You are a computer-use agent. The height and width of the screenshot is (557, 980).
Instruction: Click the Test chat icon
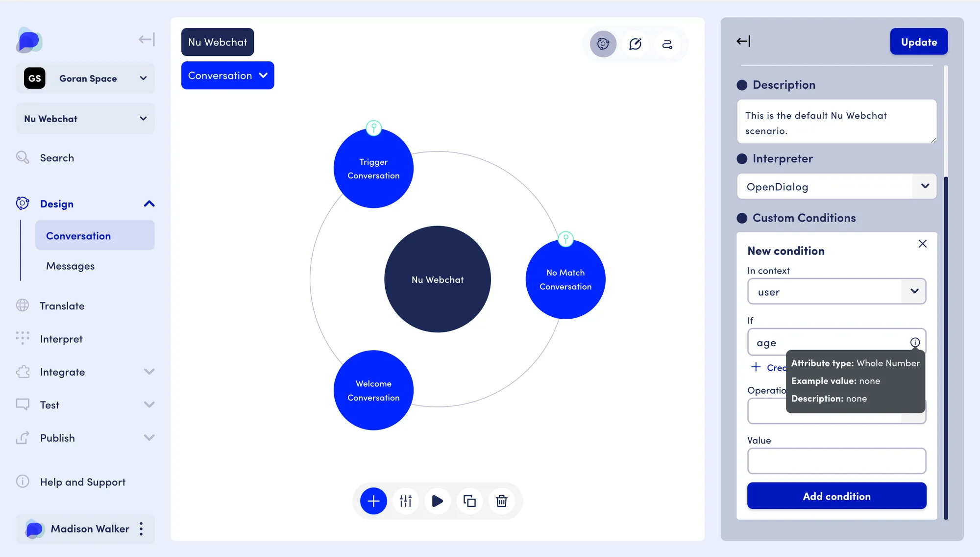[x=23, y=405]
